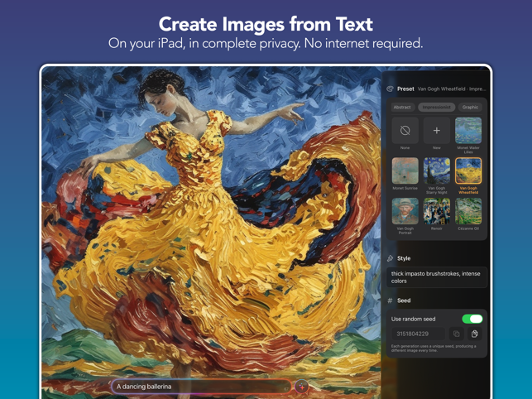Open the Preset header 'Van Gogh Wheatfield'
This screenshot has width=532, height=399.
451,89
